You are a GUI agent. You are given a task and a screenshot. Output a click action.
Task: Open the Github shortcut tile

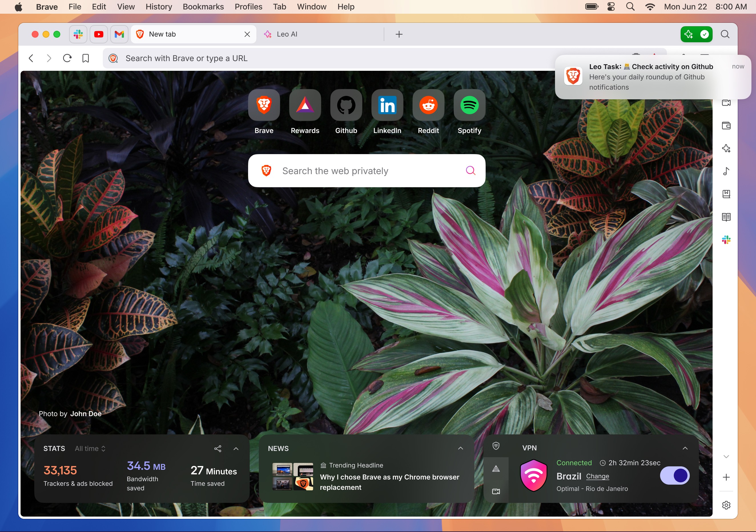click(346, 105)
